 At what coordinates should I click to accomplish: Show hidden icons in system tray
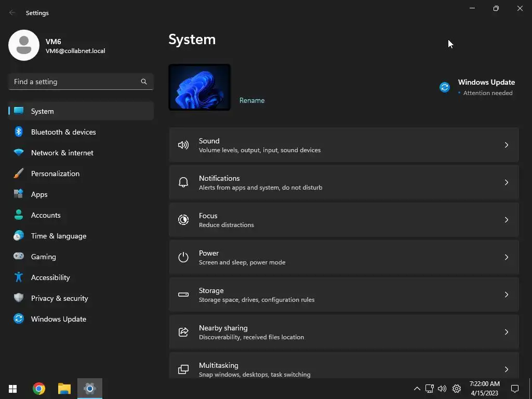(417, 389)
